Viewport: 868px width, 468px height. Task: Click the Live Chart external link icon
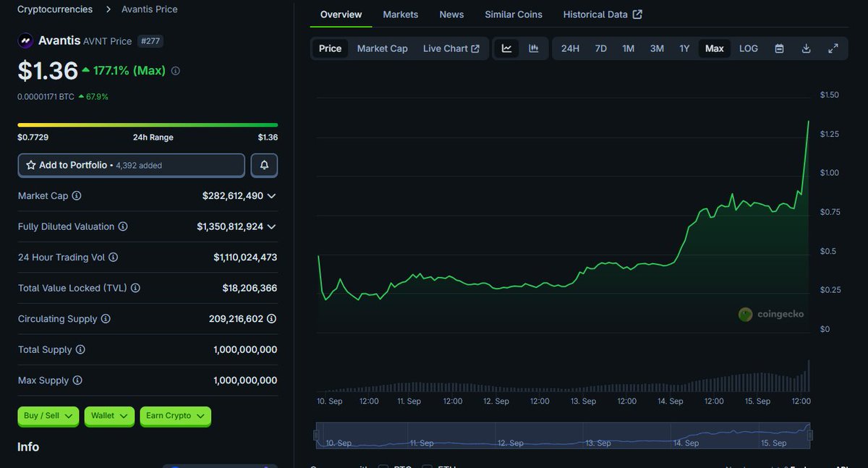point(475,48)
